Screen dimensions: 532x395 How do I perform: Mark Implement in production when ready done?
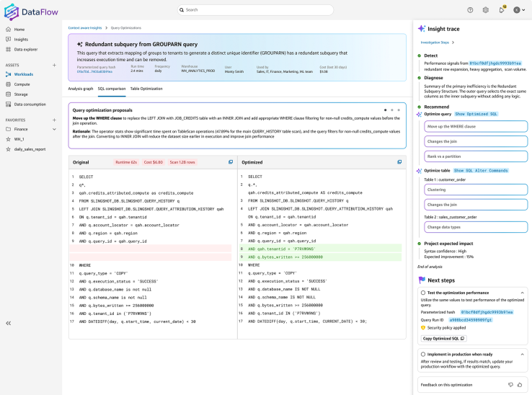pyautogui.click(x=423, y=354)
